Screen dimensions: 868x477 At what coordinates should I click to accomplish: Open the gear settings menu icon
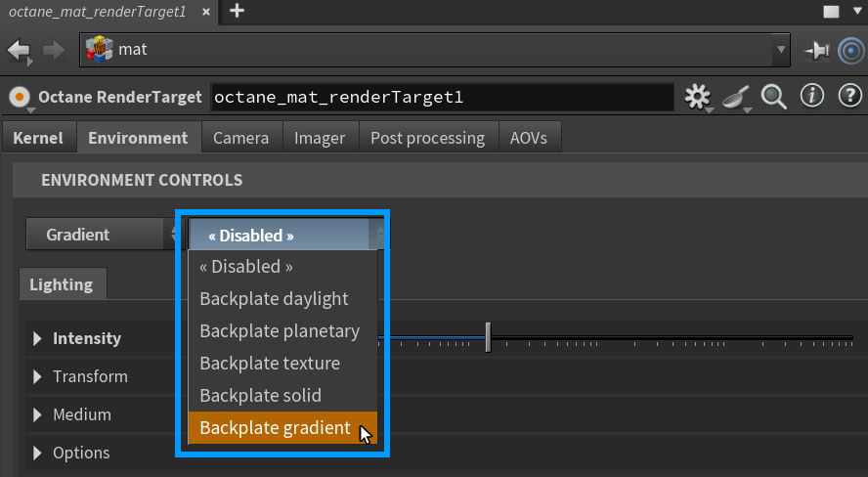coord(697,97)
